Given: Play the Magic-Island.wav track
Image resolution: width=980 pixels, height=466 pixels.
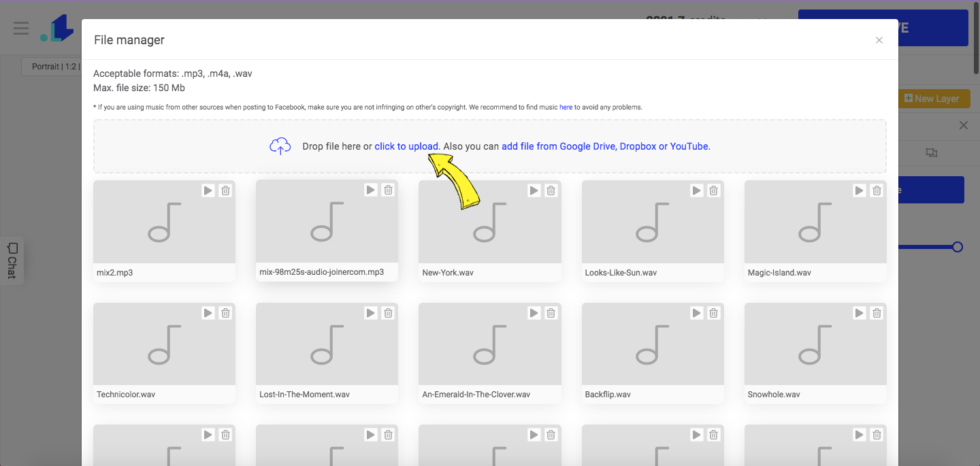Looking at the screenshot, I should (859, 190).
